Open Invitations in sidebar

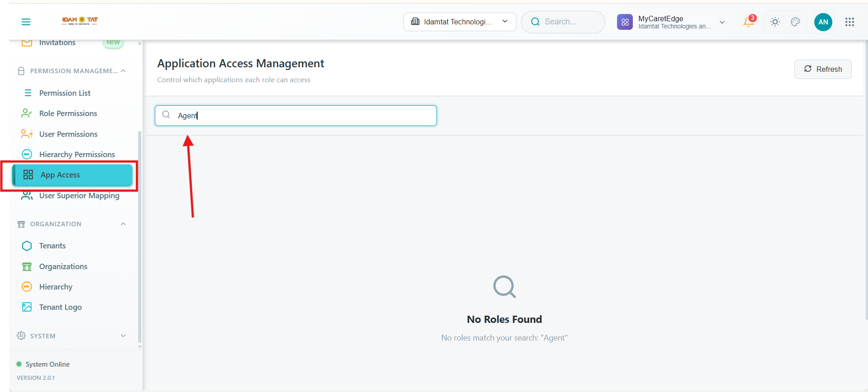(x=57, y=43)
